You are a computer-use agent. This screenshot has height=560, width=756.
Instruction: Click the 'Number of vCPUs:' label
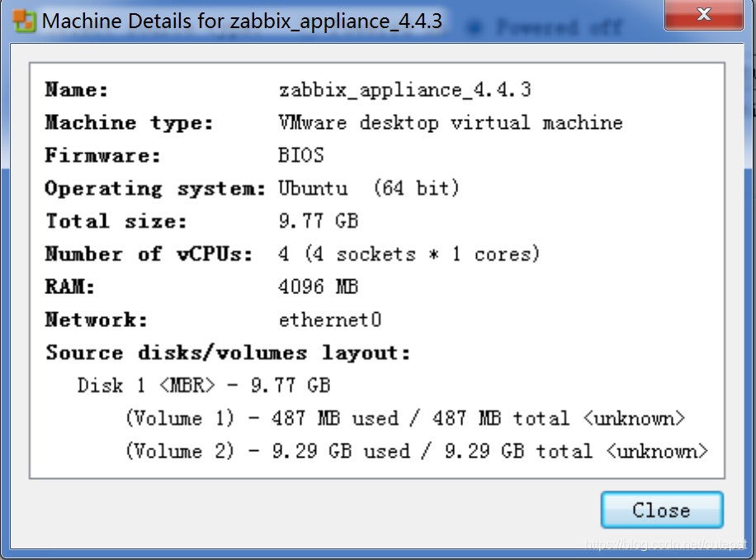coord(149,254)
